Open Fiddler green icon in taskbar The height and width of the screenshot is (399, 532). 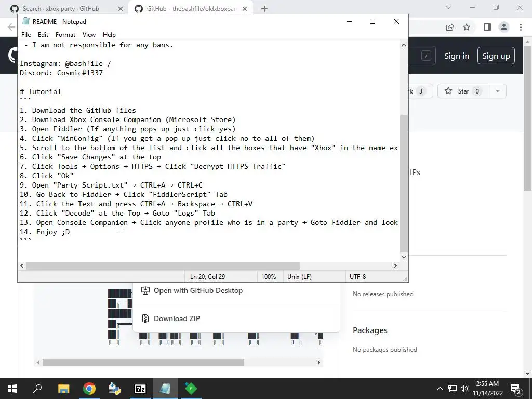(x=191, y=389)
